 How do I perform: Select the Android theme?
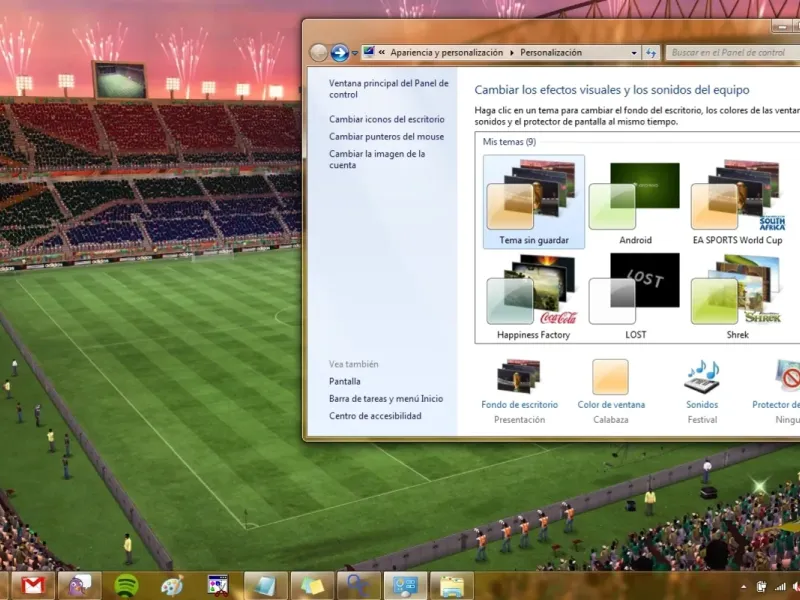(635, 202)
